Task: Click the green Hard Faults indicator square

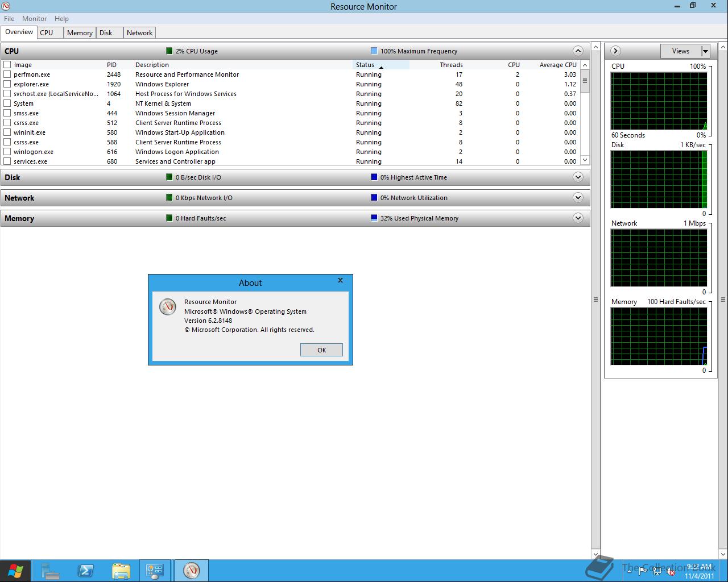Action: (169, 218)
